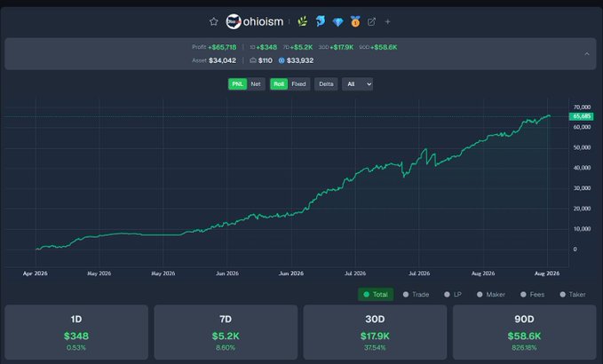Click the ohioism username text

click(263, 21)
